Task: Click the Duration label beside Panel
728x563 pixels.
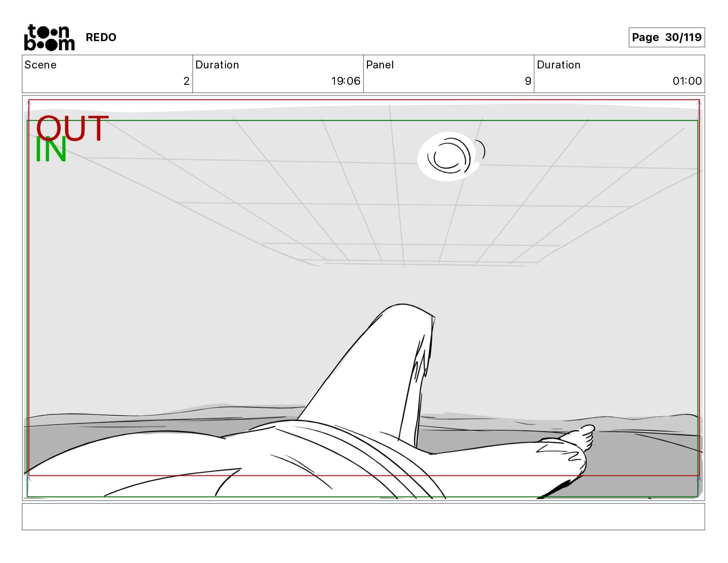Action: [x=559, y=65]
